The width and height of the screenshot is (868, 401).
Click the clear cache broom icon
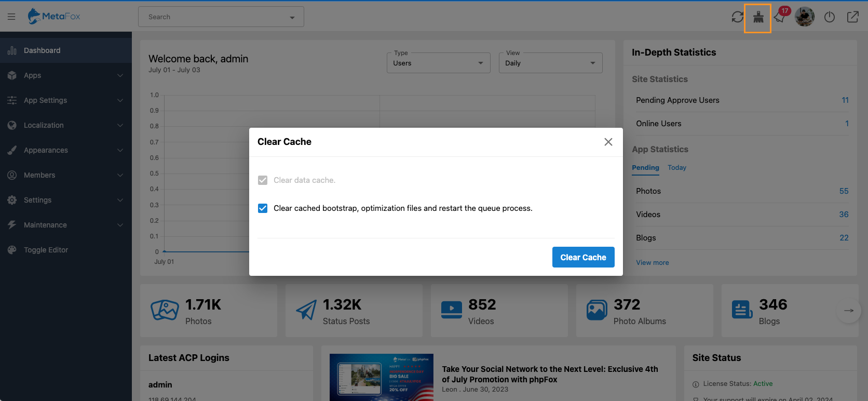(758, 17)
